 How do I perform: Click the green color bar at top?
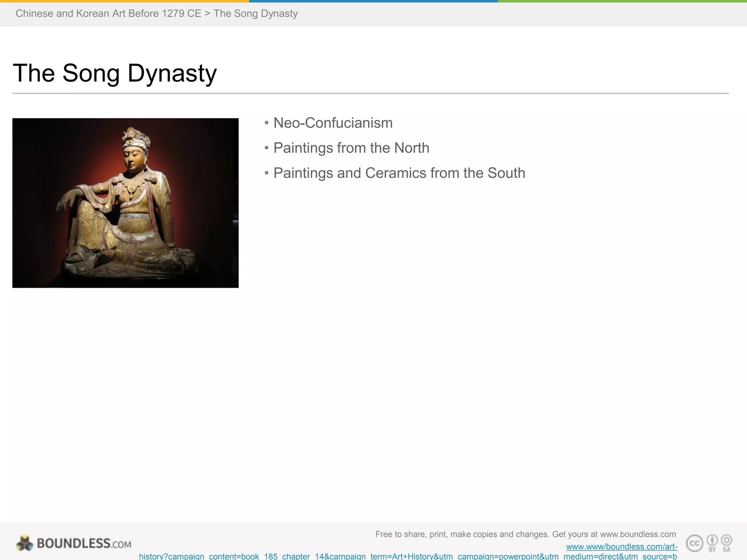622,1
